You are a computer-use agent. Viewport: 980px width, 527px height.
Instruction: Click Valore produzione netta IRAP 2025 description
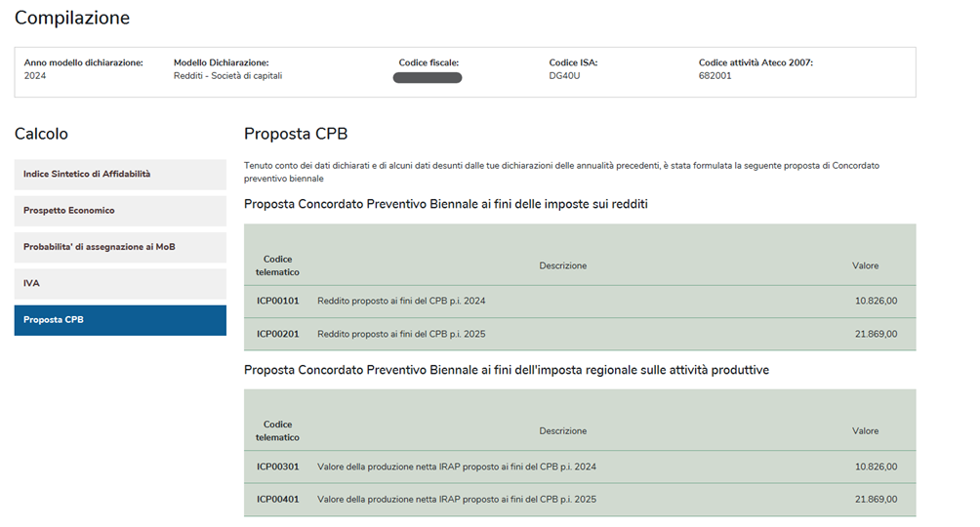point(457,499)
